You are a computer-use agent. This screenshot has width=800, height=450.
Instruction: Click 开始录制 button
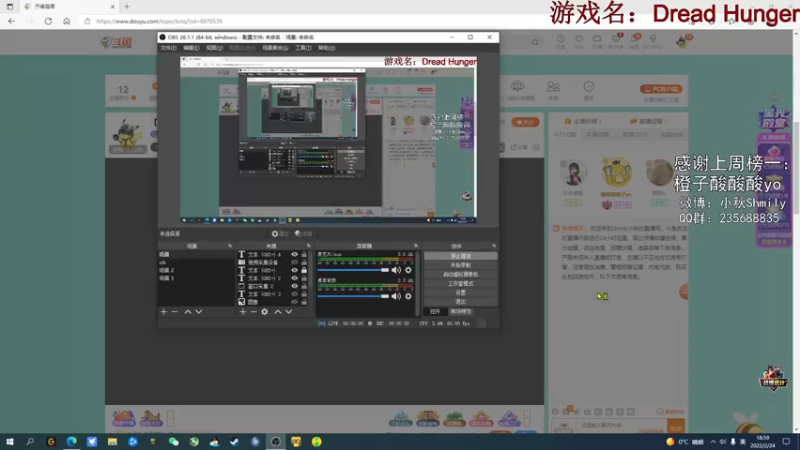pyautogui.click(x=461, y=265)
